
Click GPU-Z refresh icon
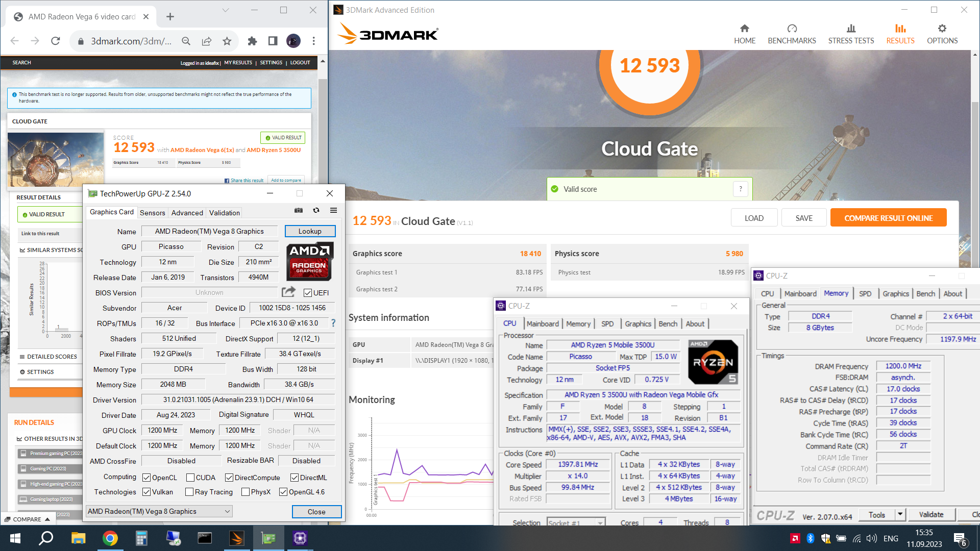[x=316, y=211]
